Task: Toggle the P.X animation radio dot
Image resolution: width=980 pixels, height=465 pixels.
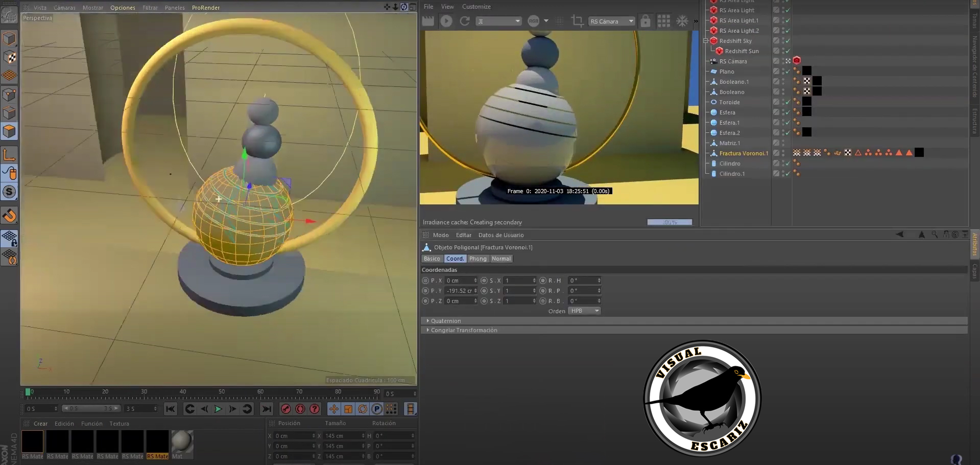Action: 425,281
